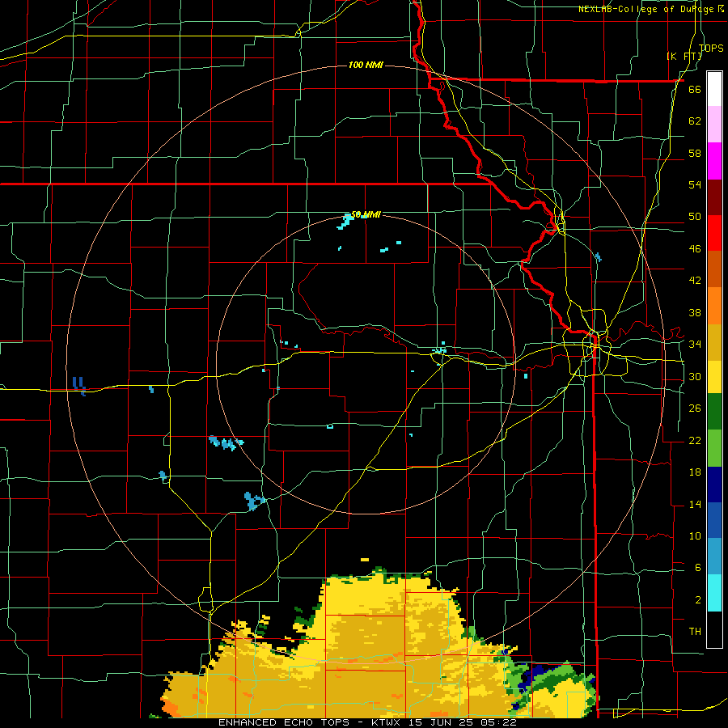Click the 100 NMI range ring label

[x=366, y=65]
